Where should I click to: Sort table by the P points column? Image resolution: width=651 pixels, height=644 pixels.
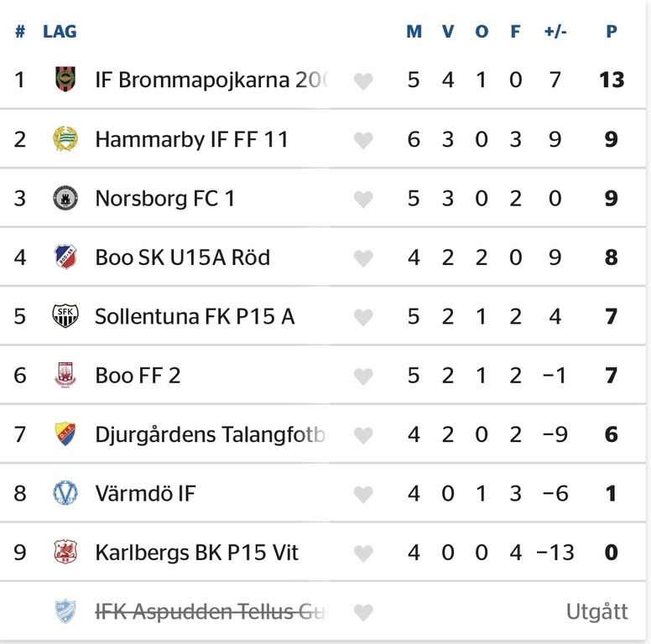612,32
